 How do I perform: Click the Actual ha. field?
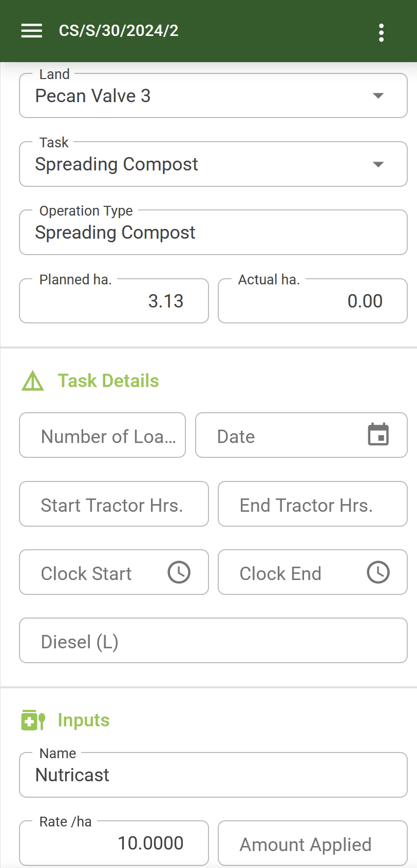tap(312, 301)
